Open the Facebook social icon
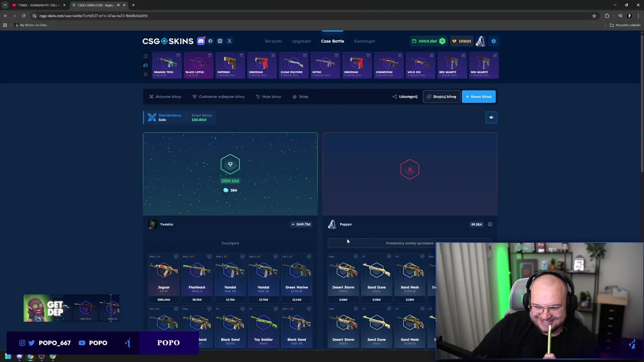This screenshot has width=644, height=362. tap(210, 41)
